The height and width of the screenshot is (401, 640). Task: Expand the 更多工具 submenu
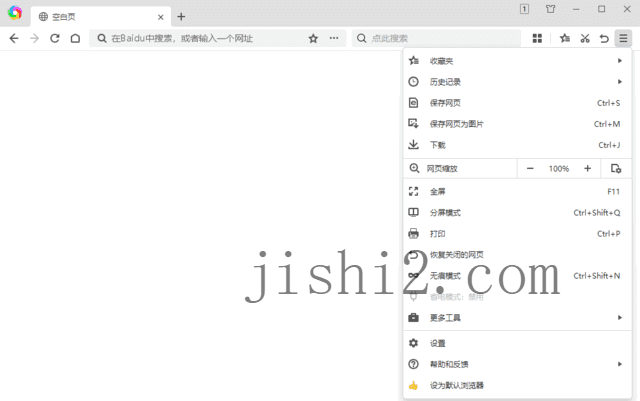[x=517, y=318]
